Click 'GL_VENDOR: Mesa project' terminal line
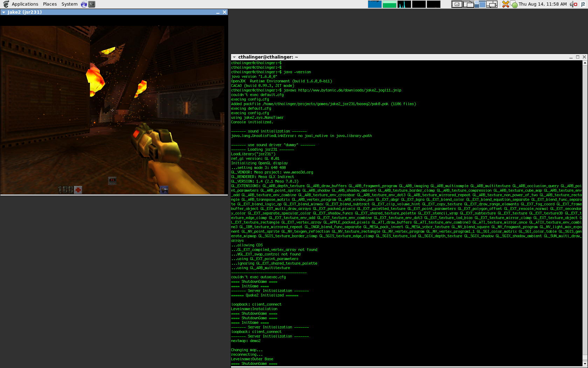This screenshot has height=368, width=588. point(272,172)
